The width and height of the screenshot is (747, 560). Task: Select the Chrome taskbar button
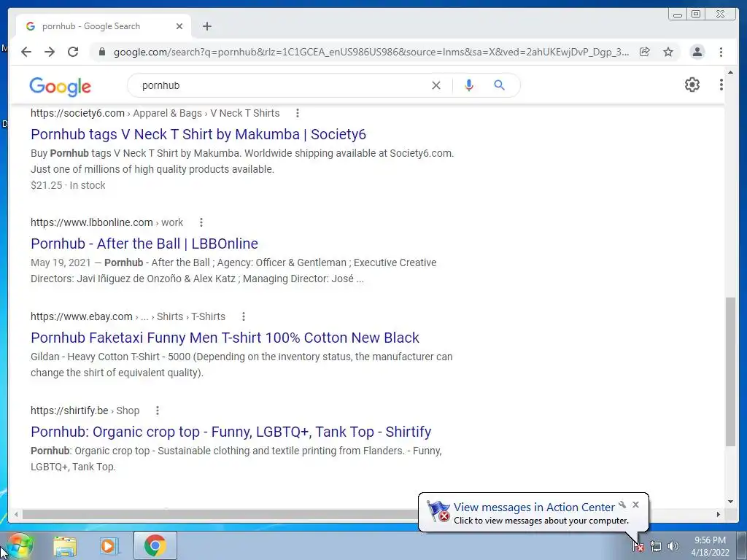(x=155, y=545)
